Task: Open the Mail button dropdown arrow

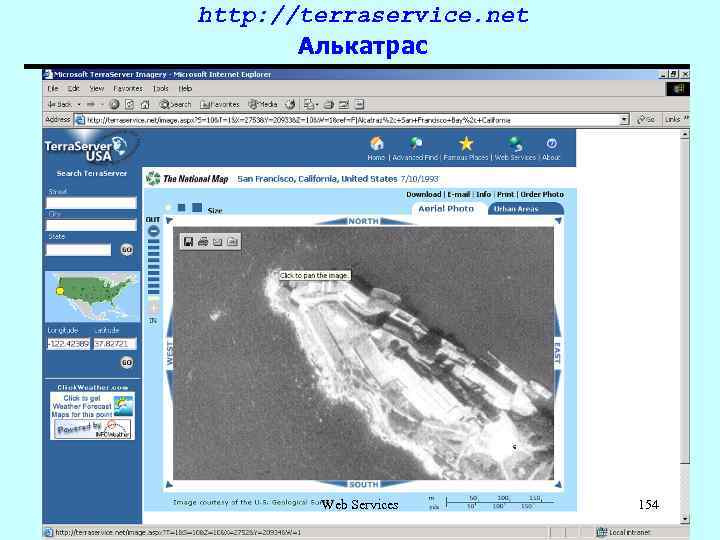Action: [x=317, y=105]
